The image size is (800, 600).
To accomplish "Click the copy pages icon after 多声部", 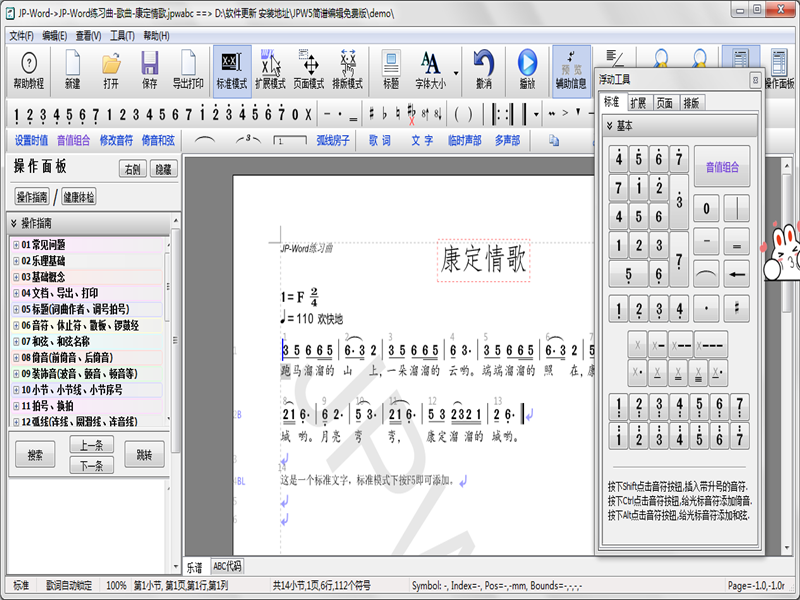I will 554,140.
